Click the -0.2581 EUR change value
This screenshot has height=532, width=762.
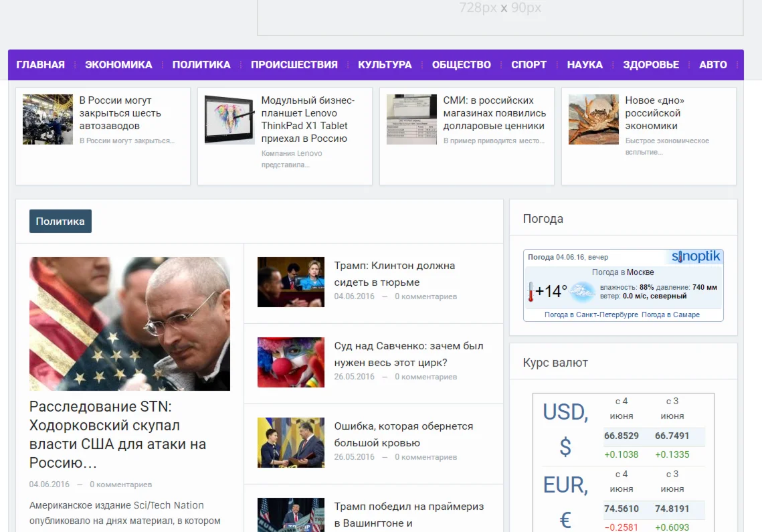coord(621,527)
